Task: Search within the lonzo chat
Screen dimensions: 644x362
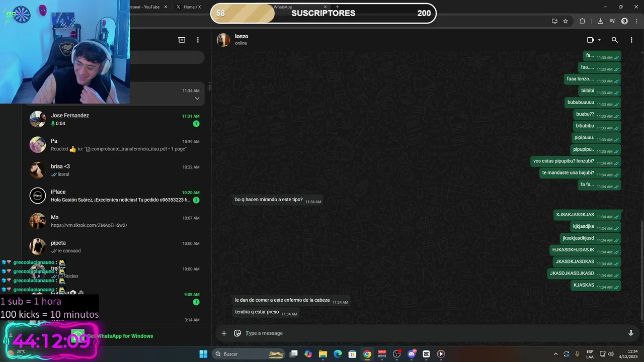Action: (614, 40)
